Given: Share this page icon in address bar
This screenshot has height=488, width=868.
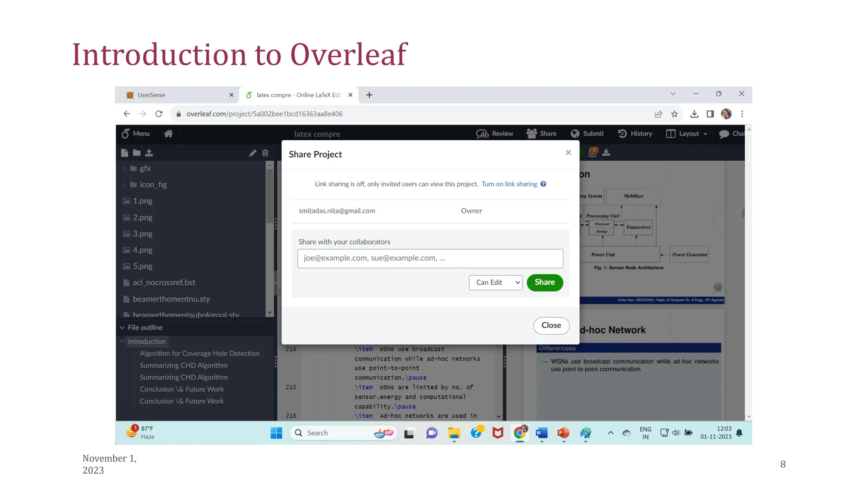Looking at the screenshot, I should pos(659,114).
